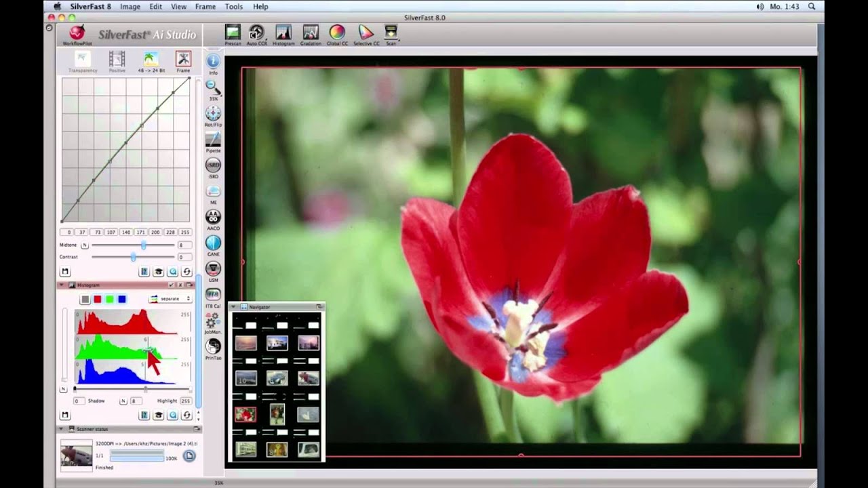868x488 pixels.
Task: Toggle the blue channel in Histogram
Action: [x=121, y=299]
